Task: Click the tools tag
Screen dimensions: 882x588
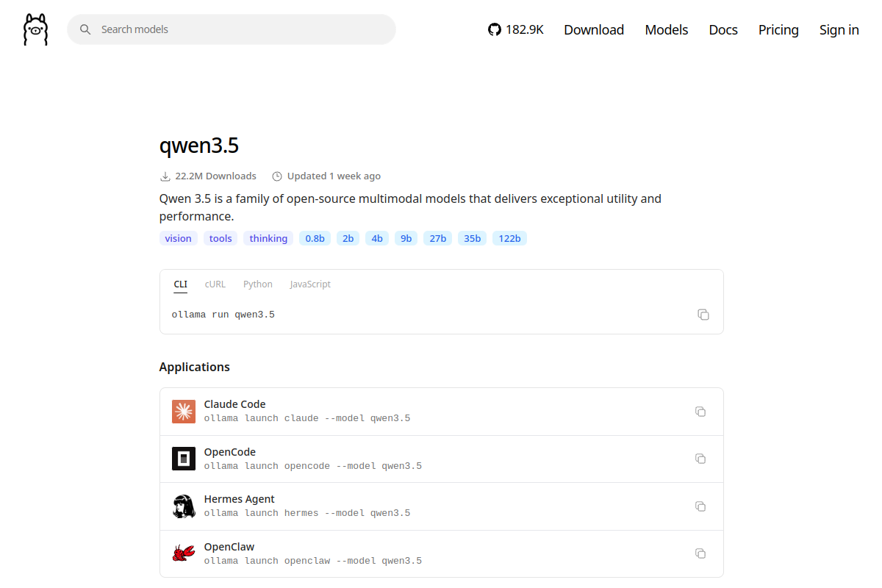Action: point(220,238)
